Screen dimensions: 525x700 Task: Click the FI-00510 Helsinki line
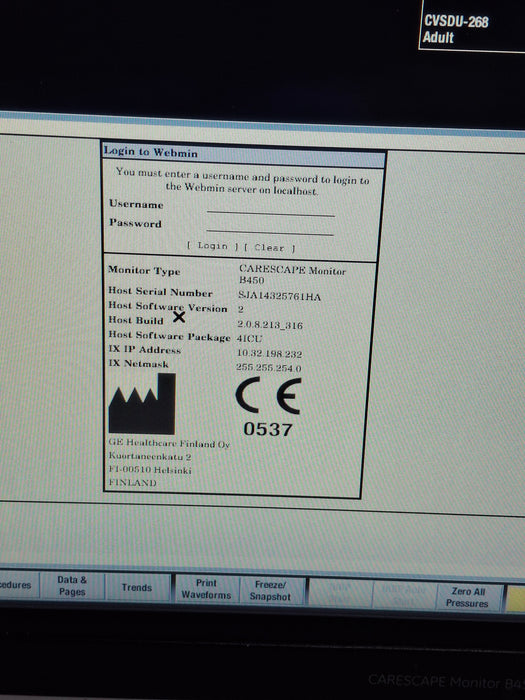click(150, 470)
